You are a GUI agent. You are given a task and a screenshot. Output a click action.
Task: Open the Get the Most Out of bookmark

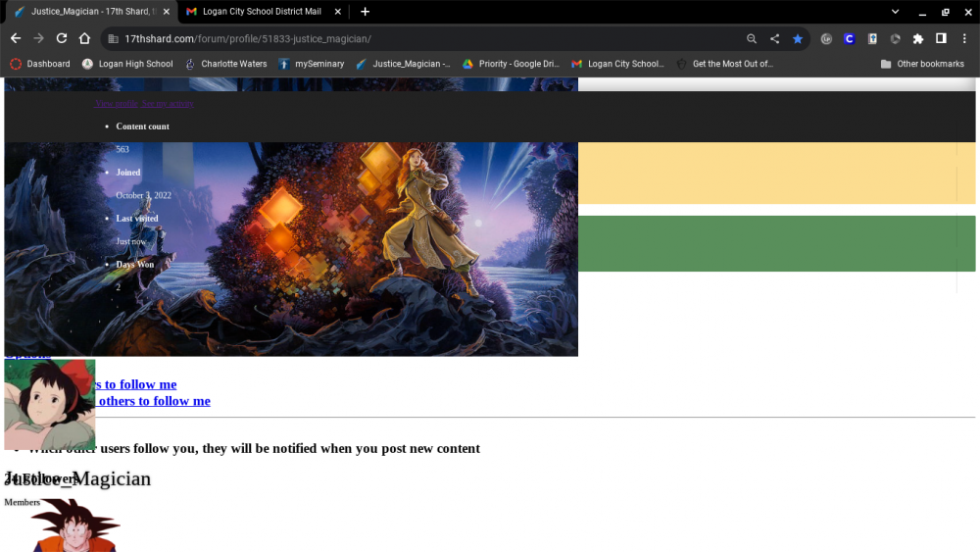click(725, 64)
